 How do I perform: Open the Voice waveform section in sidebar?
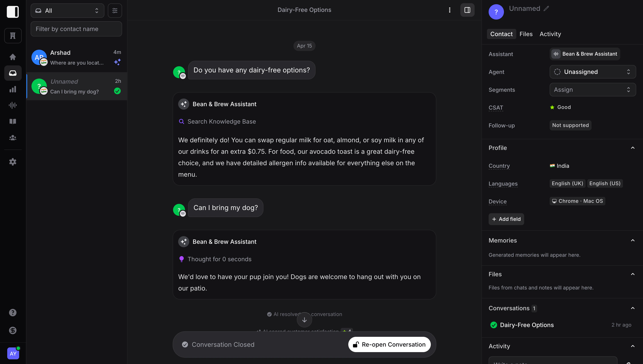coord(13,105)
